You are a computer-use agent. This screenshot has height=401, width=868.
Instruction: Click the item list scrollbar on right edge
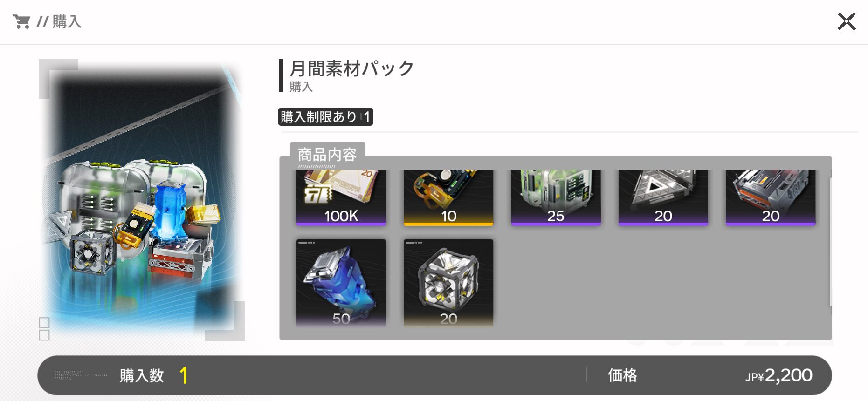830,242
